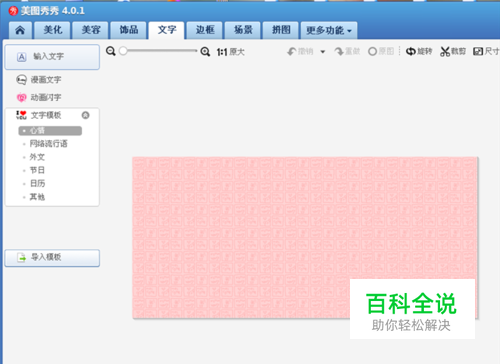Switch to the 场景 tab
Screen dimensions: 500x364
point(243,30)
